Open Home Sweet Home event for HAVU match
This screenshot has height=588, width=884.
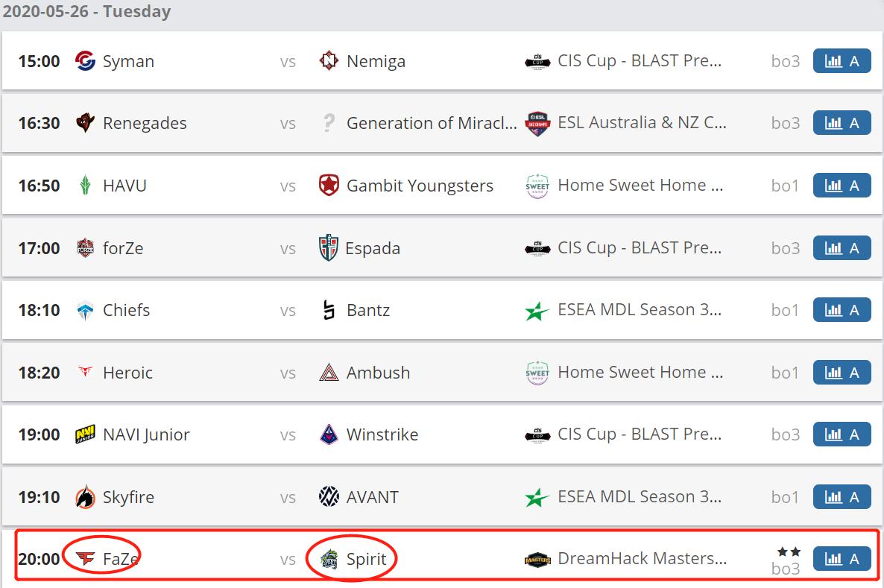(640, 186)
